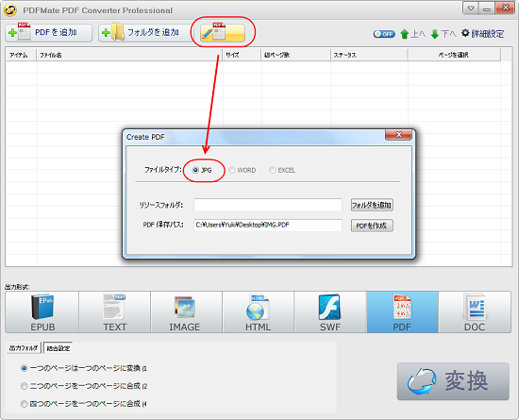The image size is (519, 420).
Task: Switch to the 結合設定 tab
Action: pos(59,348)
